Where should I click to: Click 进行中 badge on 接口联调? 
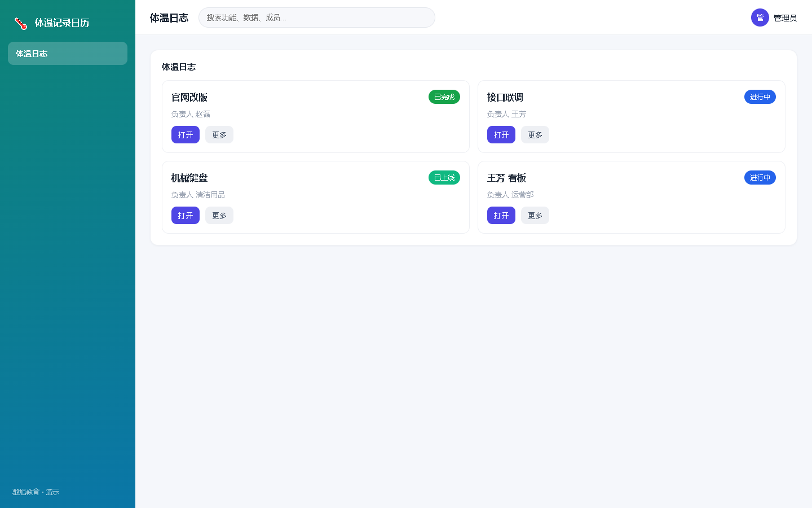760,97
